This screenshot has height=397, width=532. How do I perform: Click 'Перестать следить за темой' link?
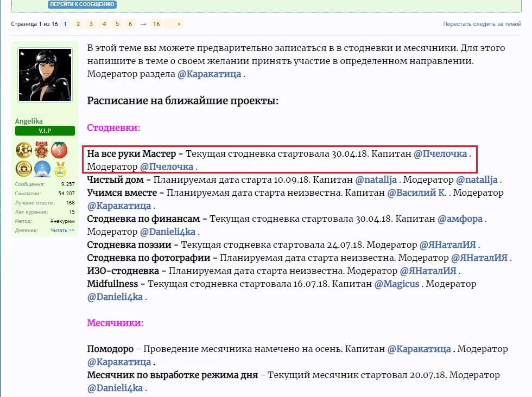[482, 24]
